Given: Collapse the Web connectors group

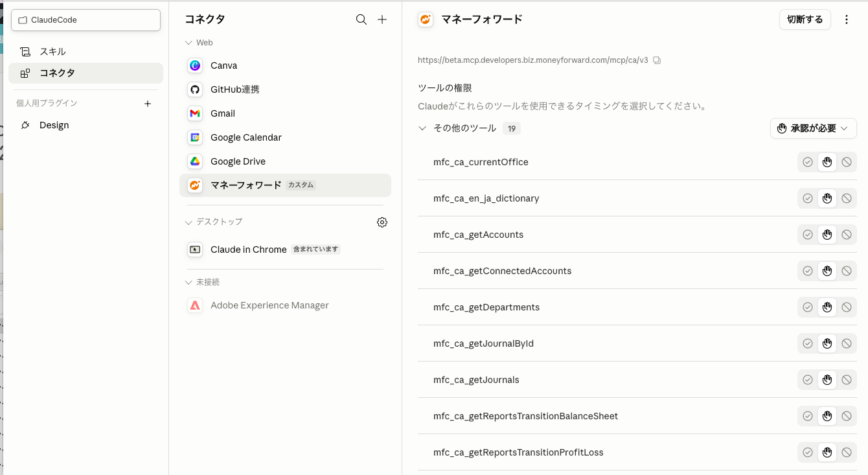Looking at the screenshot, I should coord(188,43).
